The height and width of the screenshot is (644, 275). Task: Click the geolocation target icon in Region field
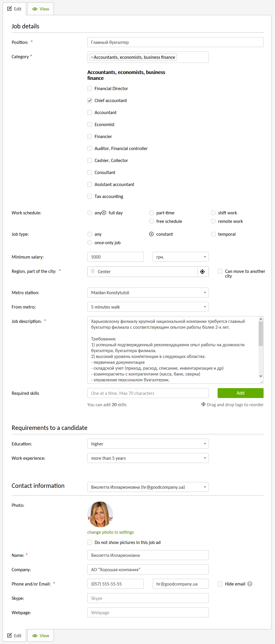point(202,272)
